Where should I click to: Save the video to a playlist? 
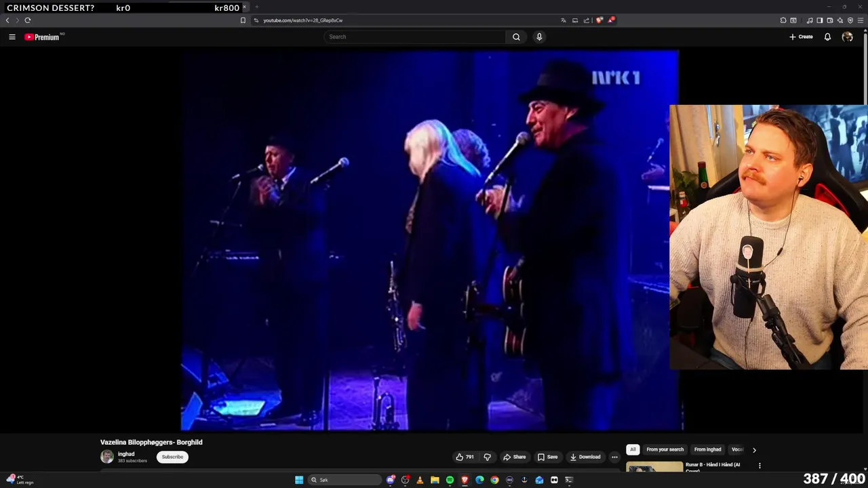pyautogui.click(x=547, y=457)
